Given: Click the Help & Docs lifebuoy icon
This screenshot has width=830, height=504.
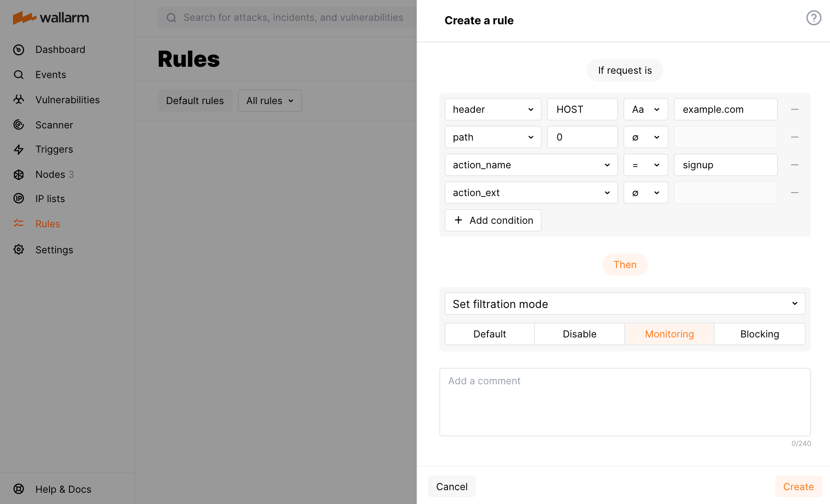Looking at the screenshot, I should point(19,489).
